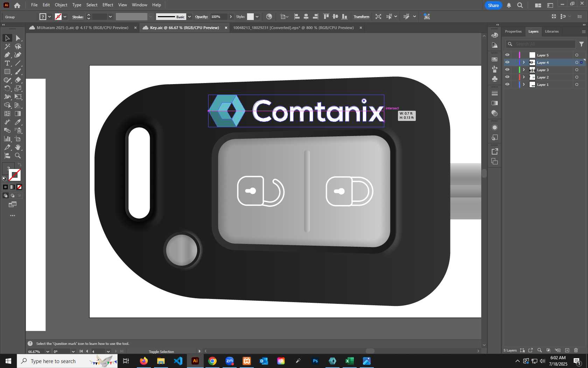The width and height of the screenshot is (588, 368).
Task: Open graphic Style dropdown
Action: [x=257, y=16]
